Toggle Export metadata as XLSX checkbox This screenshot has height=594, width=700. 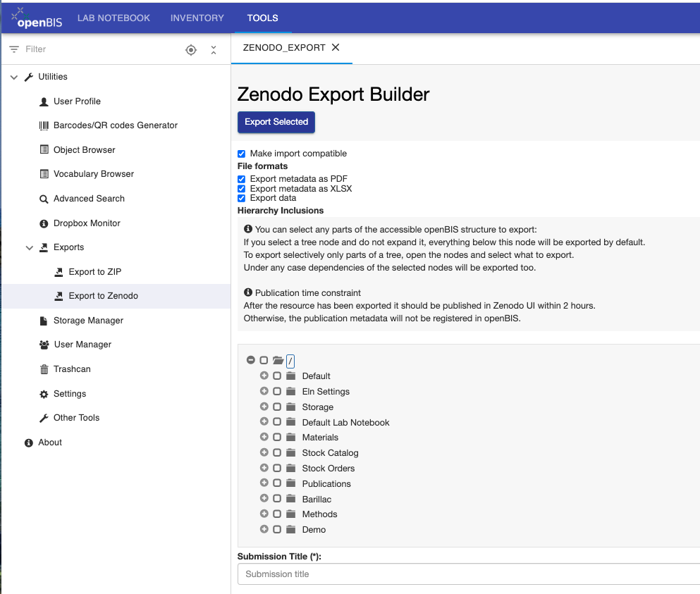pyautogui.click(x=242, y=189)
